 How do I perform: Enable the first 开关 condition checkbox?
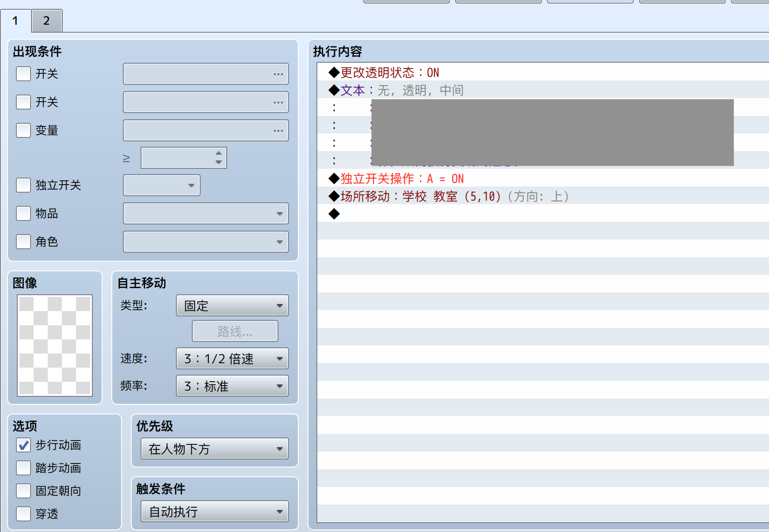tap(23, 74)
